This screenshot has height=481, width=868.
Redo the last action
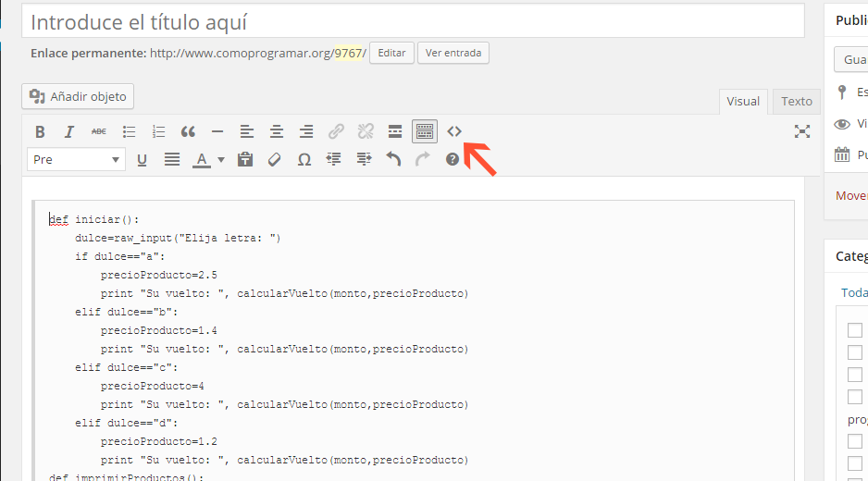coord(422,160)
